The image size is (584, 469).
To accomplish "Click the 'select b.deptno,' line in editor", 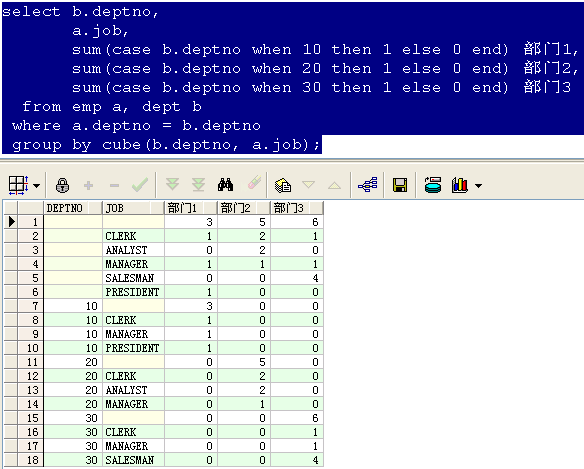I will pyautogui.click(x=80, y=12).
